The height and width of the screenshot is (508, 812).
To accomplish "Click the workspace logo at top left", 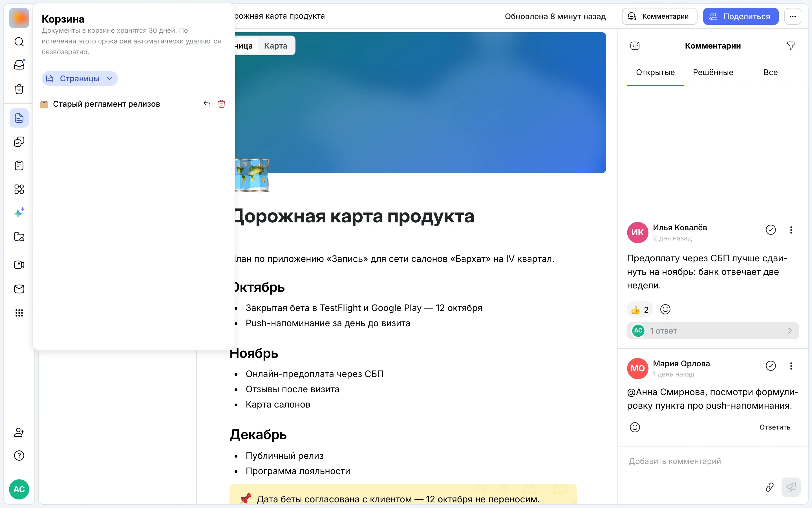I will tap(19, 18).
